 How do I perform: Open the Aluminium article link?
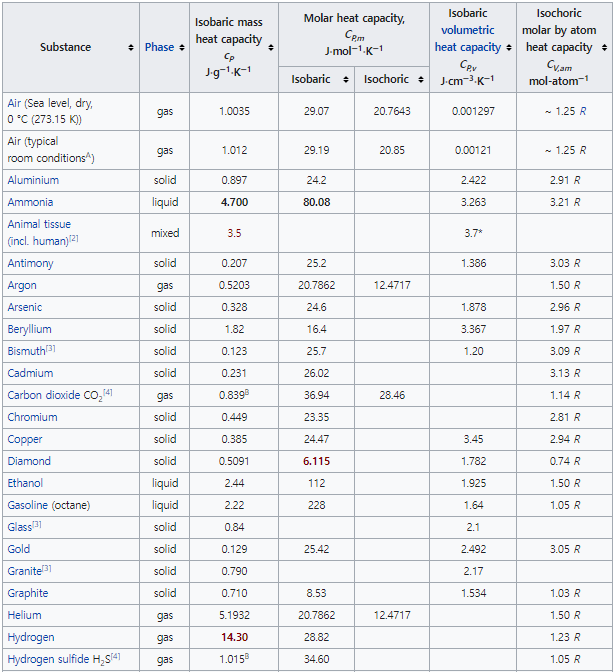[33, 180]
